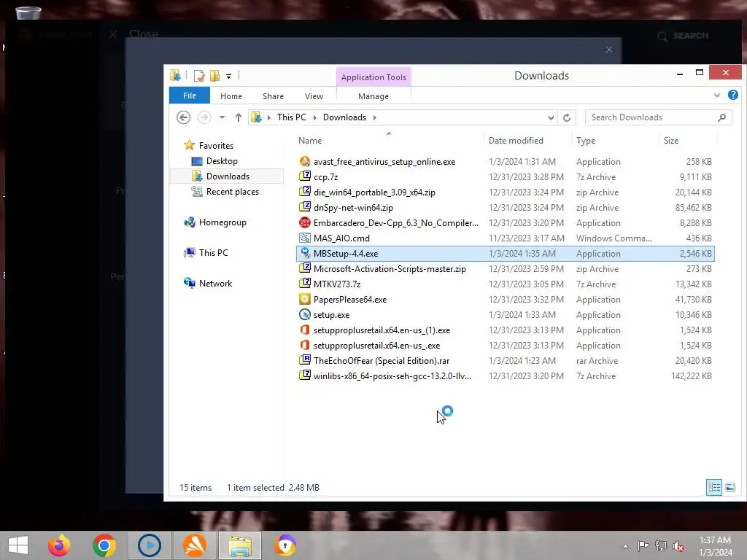Open the media player taskbar icon

point(149,545)
